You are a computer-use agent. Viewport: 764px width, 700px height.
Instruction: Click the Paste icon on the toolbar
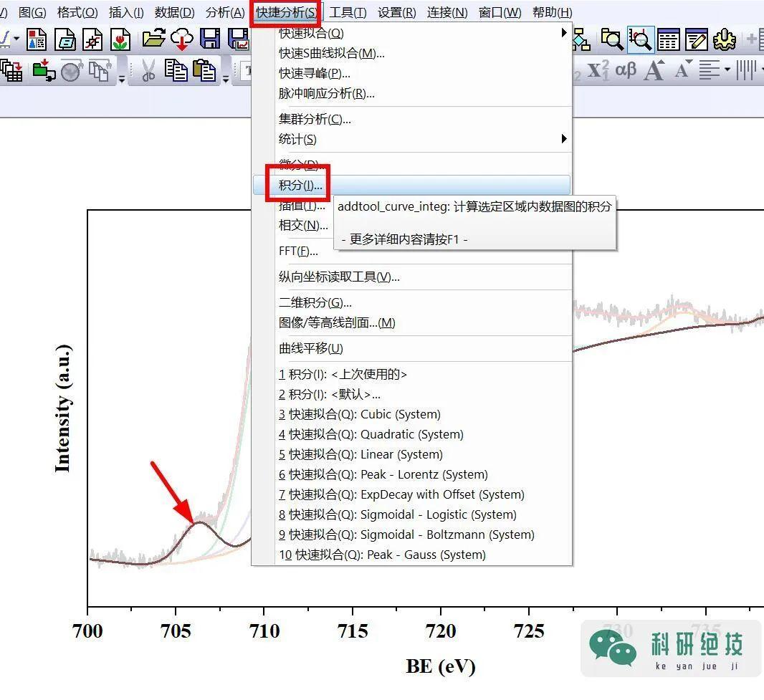click(x=203, y=71)
